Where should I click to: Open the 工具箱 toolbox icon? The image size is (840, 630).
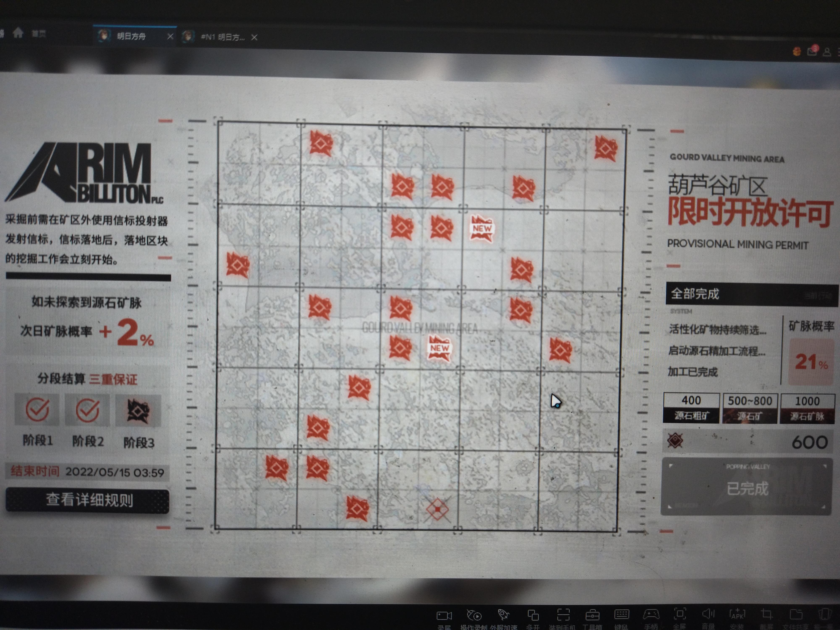[592, 615]
